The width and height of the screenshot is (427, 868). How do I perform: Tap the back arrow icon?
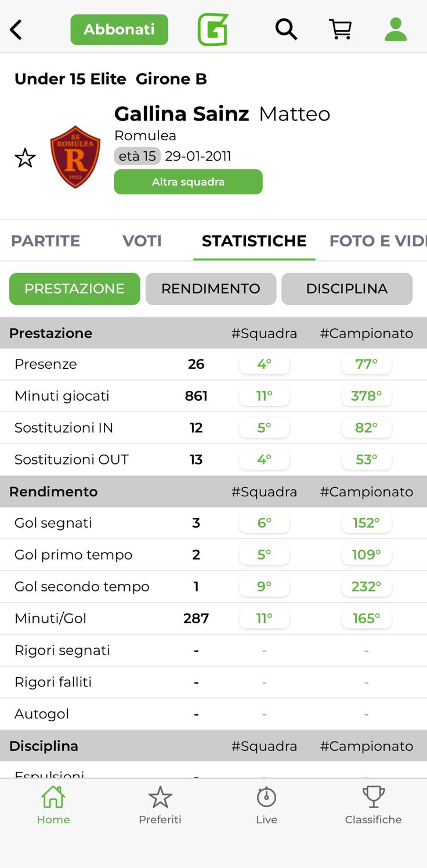coord(16,30)
